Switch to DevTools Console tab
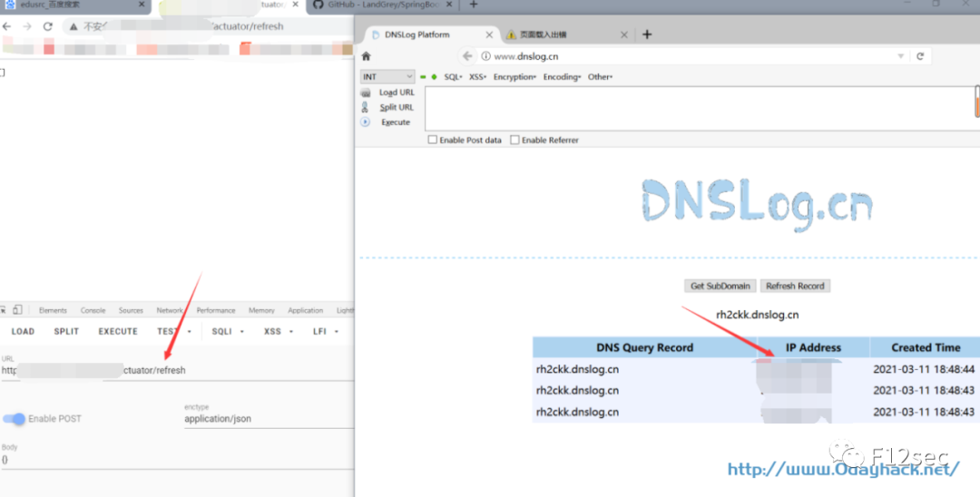Image resolution: width=980 pixels, height=497 pixels. [x=93, y=310]
